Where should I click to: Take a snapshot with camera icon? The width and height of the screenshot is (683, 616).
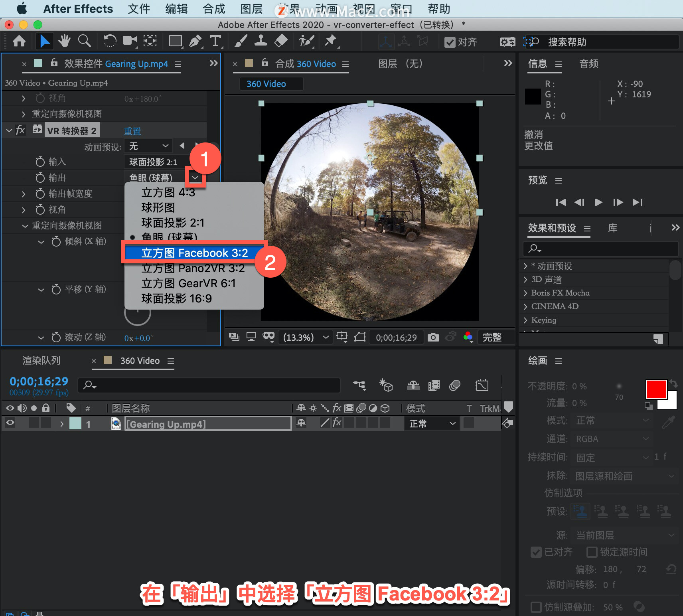click(433, 338)
